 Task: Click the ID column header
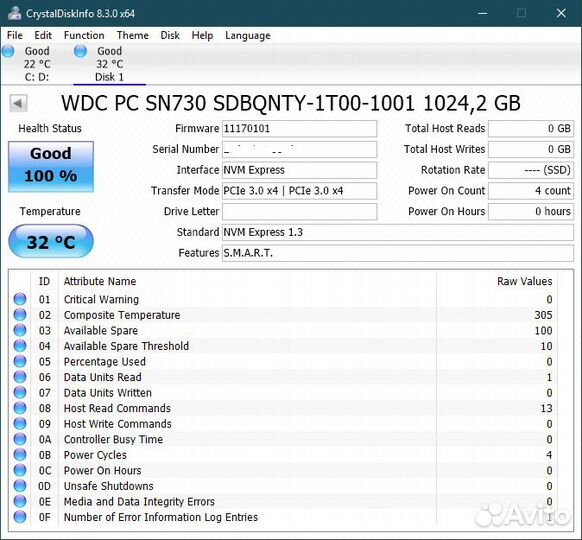pyautogui.click(x=44, y=281)
